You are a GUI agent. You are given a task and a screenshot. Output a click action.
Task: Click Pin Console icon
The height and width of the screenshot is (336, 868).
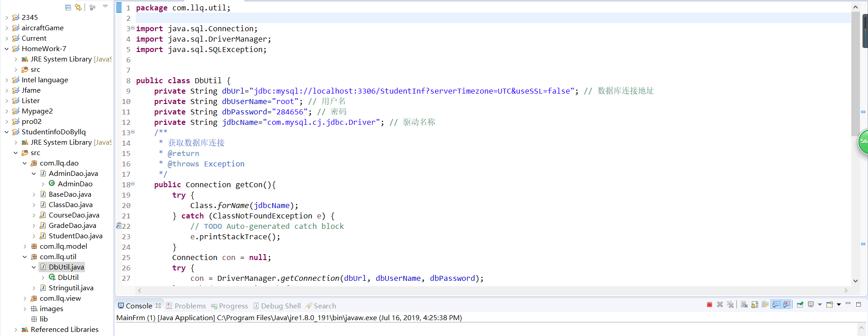(x=800, y=305)
